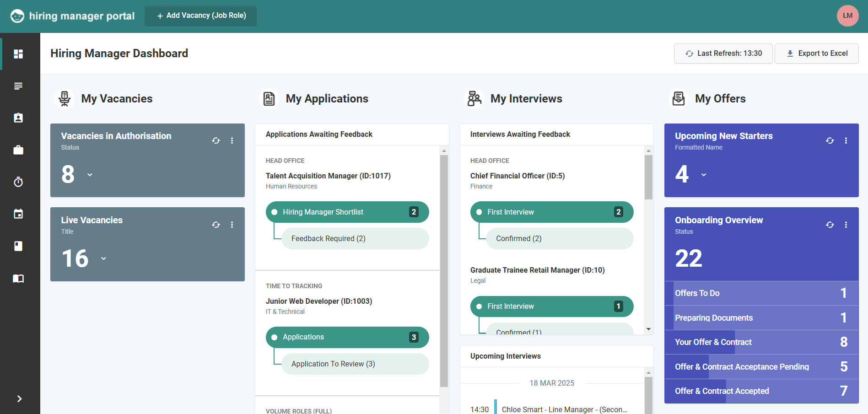Expand the Live Vacancies count chevron
The width and height of the screenshot is (868, 414).
click(104, 258)
